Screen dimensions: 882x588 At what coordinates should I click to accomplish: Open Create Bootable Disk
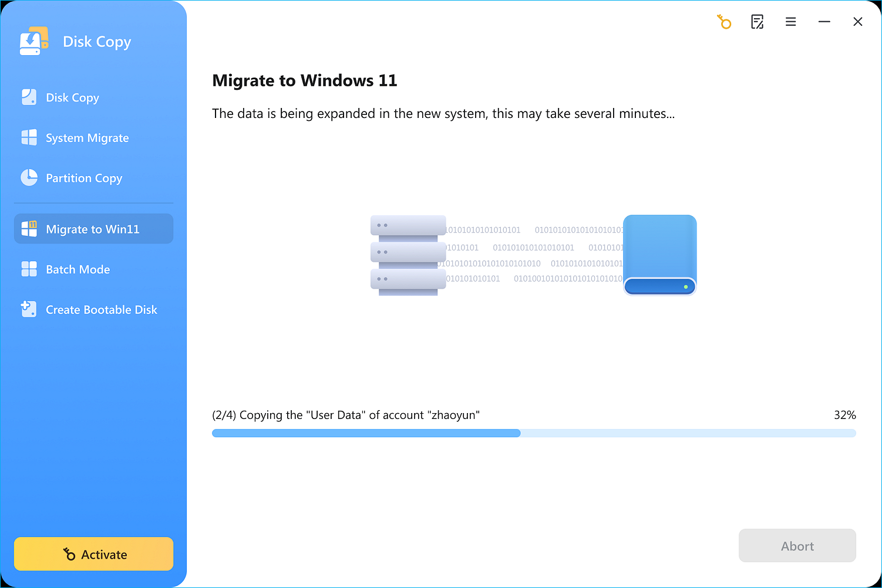[93, 310]
